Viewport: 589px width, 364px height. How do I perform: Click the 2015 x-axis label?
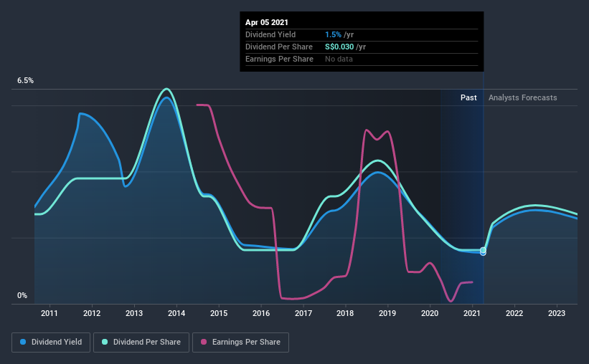pos(219,313)
